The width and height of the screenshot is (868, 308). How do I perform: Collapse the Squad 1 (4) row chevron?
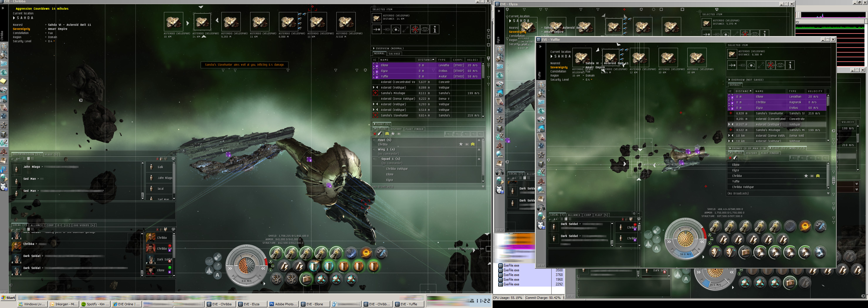tap(479, 159)
